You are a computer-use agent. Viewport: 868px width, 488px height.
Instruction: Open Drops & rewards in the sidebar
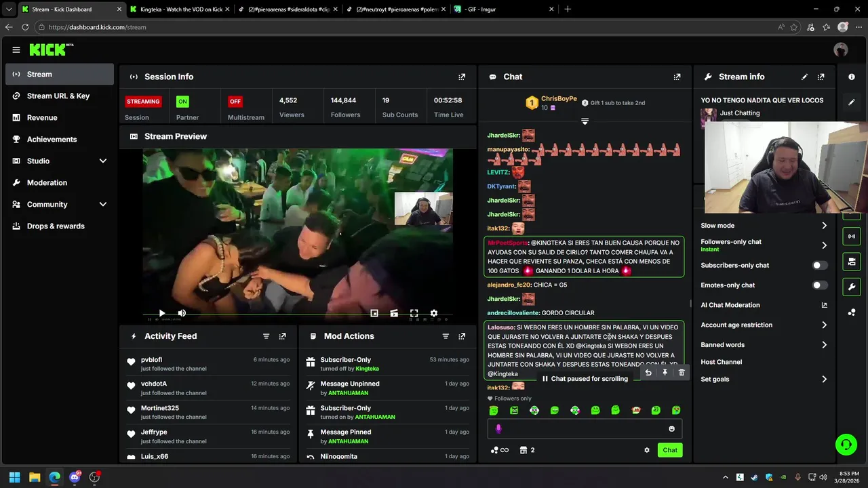60,226
